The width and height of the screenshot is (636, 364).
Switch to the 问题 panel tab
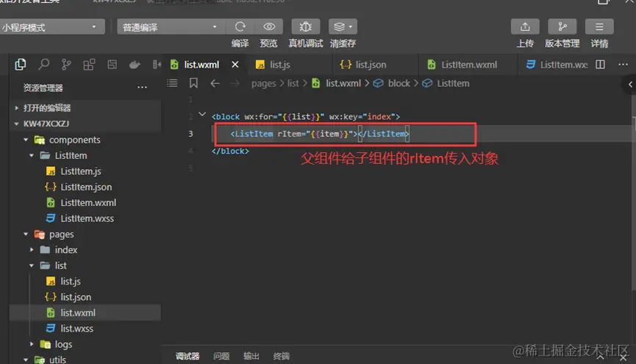tap(221, 356)
